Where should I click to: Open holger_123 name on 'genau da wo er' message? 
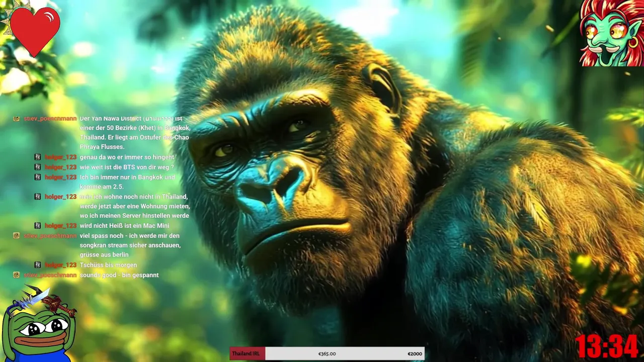(x=60, y=157)
